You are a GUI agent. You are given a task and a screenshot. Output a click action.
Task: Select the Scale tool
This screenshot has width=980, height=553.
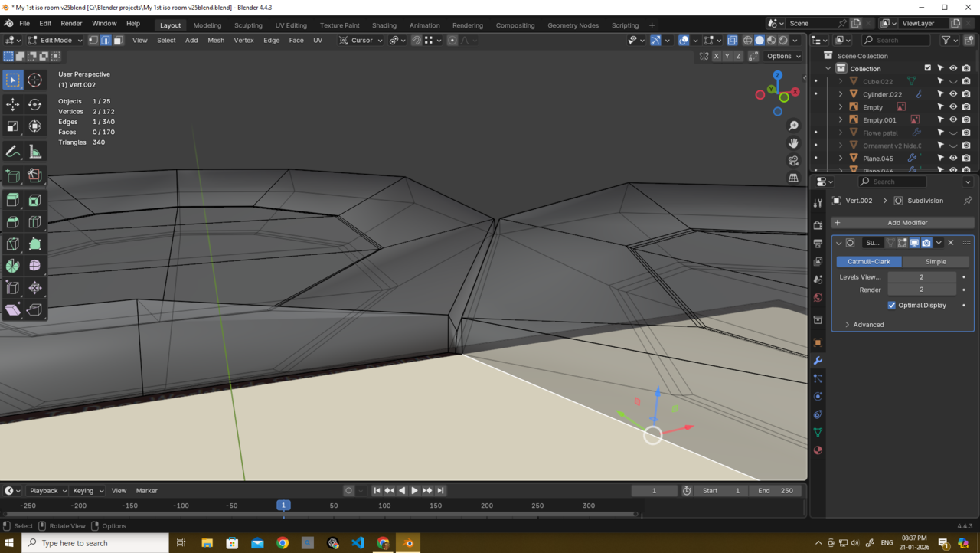(13, 126)
